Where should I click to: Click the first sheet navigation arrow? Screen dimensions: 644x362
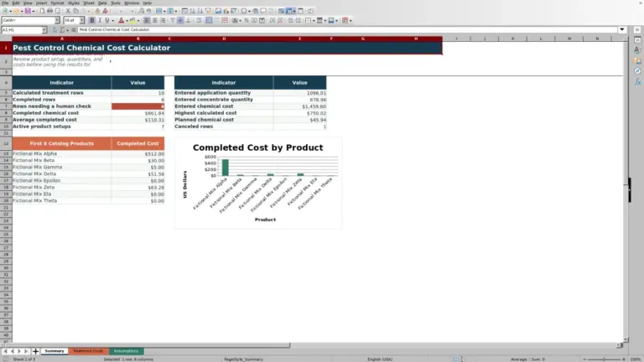(5, 351)
